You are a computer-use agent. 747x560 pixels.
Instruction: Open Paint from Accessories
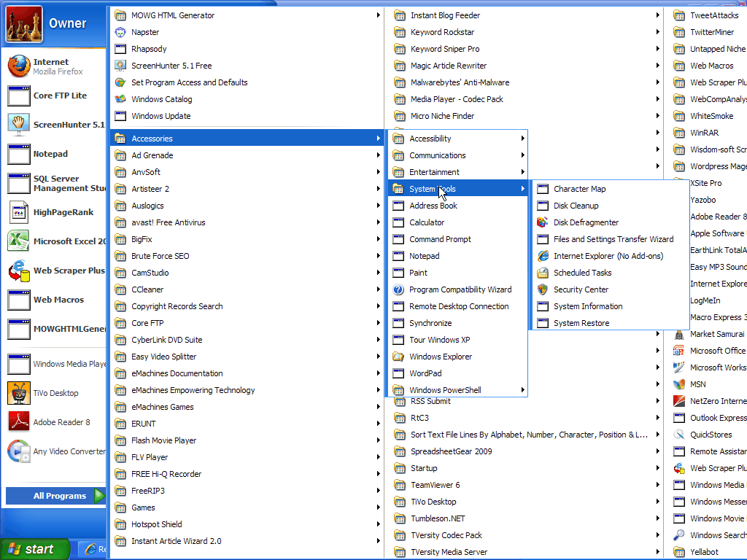(458, 273)
